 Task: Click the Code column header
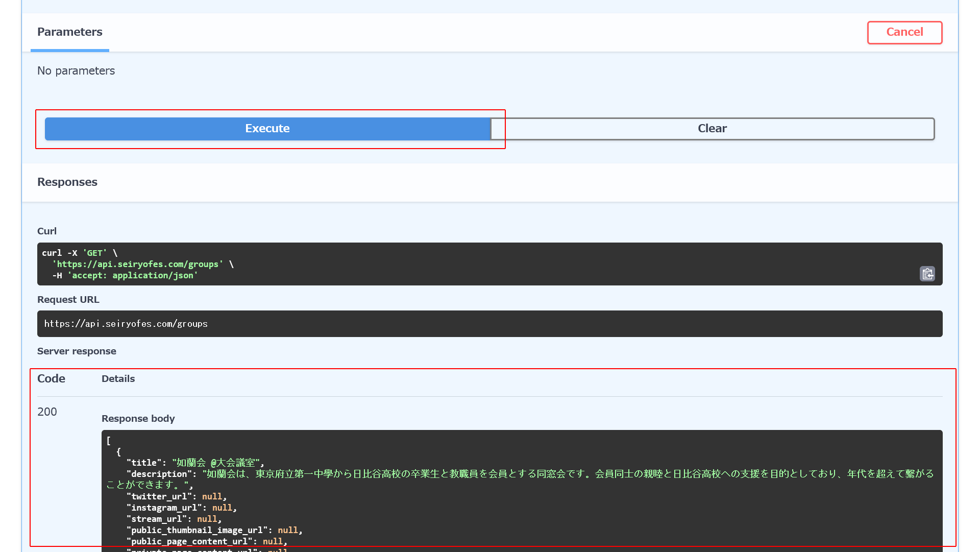point(51,378)
